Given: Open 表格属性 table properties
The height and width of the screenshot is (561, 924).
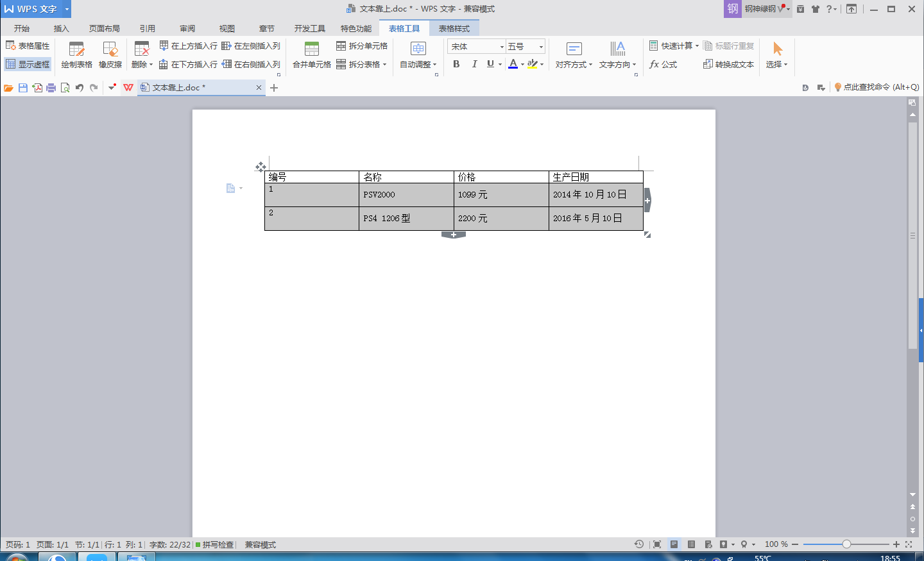Looking at the screenshot, I should coord(28,46).
